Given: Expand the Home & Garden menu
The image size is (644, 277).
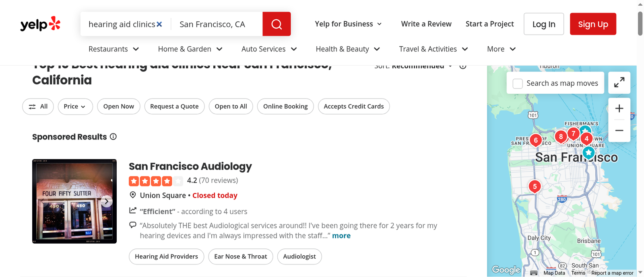Looking at the screenshot, I should click(190, 49).
